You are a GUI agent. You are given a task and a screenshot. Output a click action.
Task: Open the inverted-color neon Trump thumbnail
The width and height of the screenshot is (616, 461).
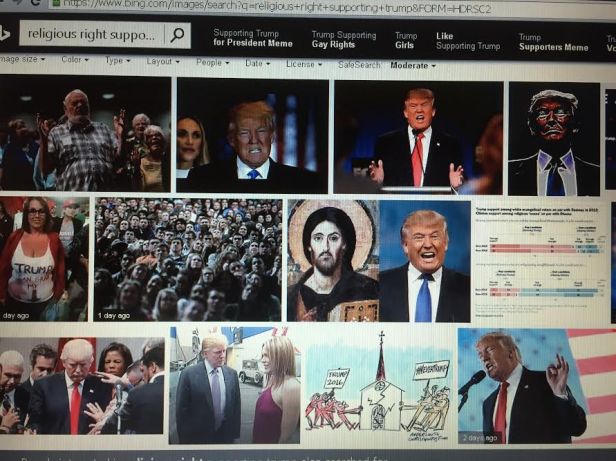[554, 139]
